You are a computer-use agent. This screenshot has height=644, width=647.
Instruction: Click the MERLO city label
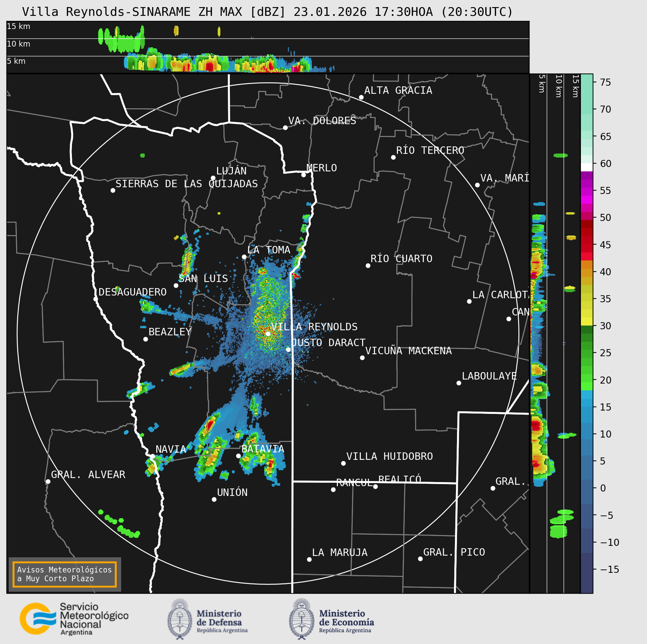click(x=322, y=168)
